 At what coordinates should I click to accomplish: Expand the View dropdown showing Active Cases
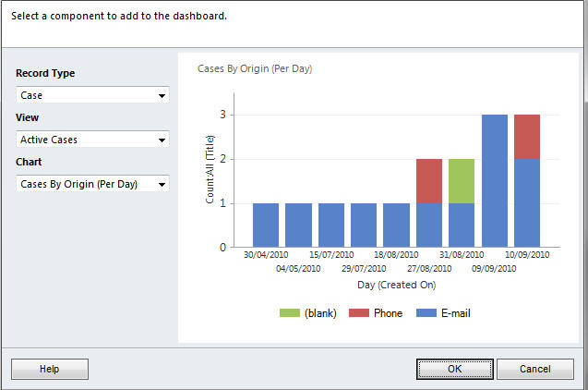click(x=92, y=140)
